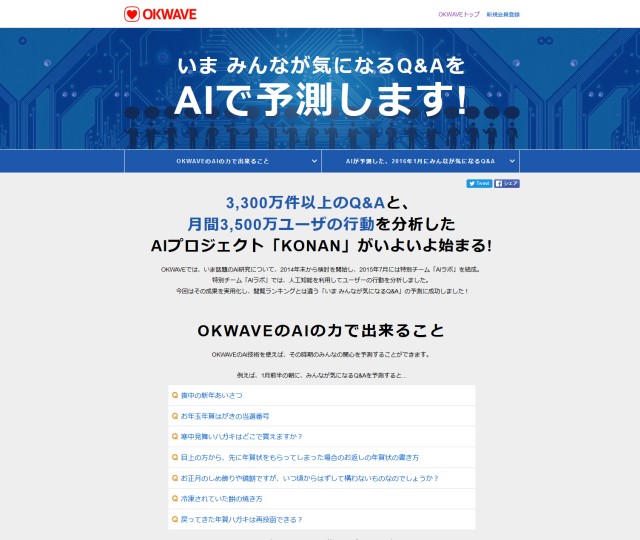
Task: Click Q icon beside 目上の方から question
Action: point(175,457)
